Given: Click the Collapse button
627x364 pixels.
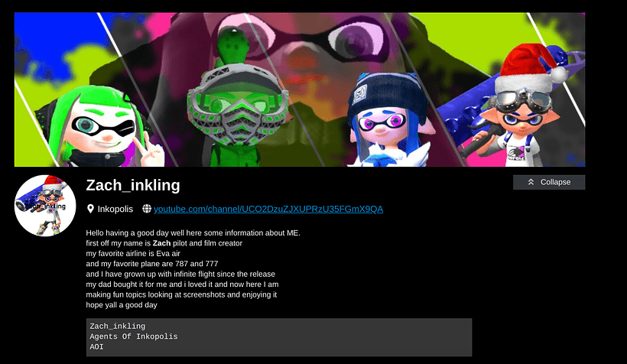Looking at the screenshot, I should pyautogui.click(x=549, y=182).
